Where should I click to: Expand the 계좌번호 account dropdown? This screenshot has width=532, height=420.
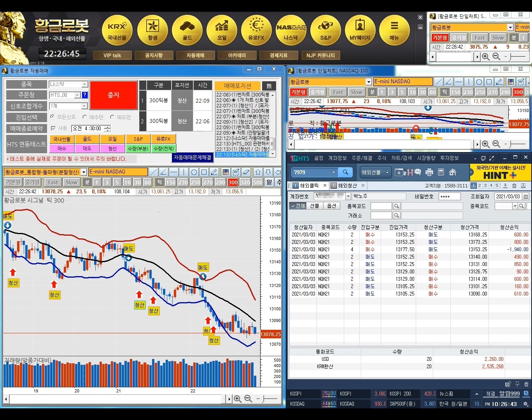click(348, 196)
